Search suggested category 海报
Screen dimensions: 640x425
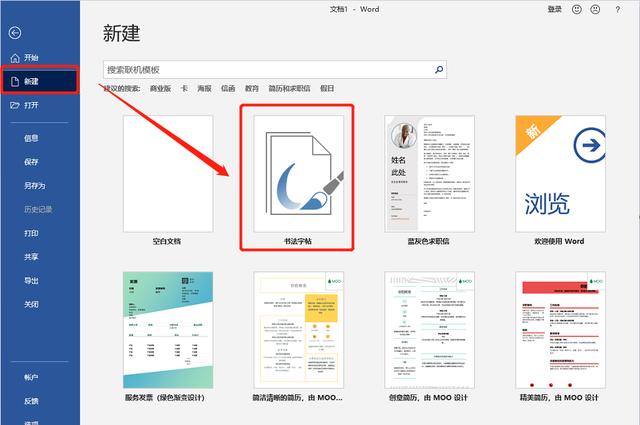204,88
